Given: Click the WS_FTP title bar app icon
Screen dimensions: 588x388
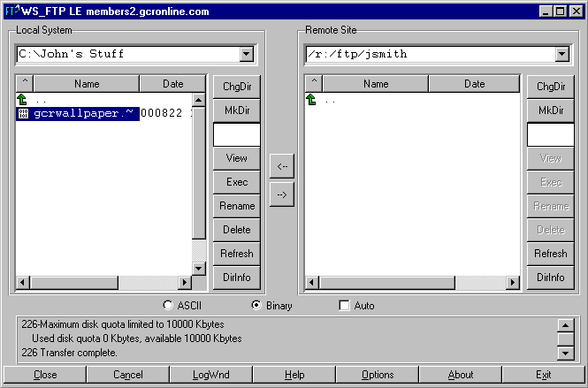Looking at the screenshot, I should pyautogui.click(x=12, y=11).
